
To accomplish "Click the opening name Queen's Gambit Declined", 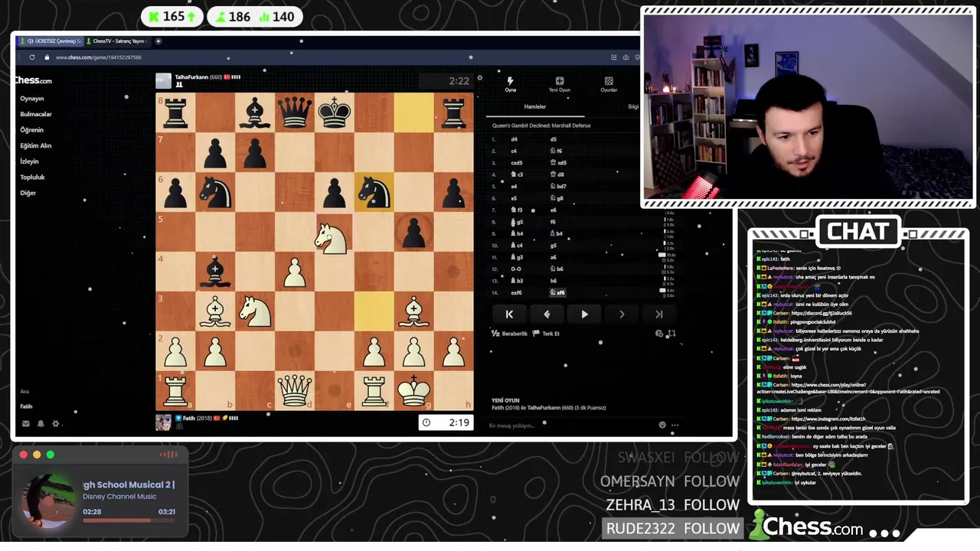I will point(541,126).
